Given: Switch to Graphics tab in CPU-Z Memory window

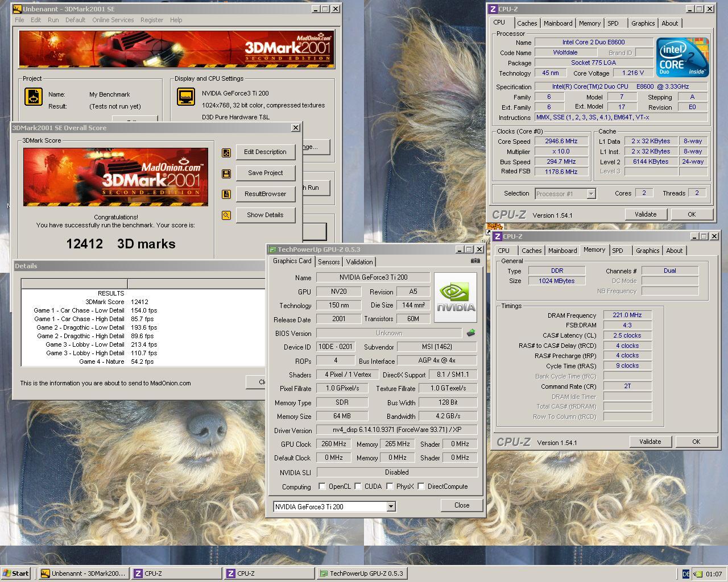Looking at the screenshot, I should [647, 251].
